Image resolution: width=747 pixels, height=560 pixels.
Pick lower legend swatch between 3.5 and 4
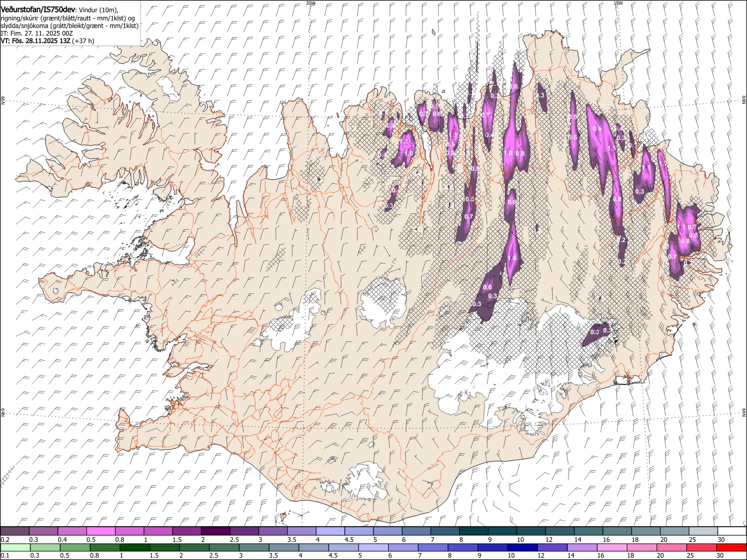pyautogui.click(x=284, y=548)
